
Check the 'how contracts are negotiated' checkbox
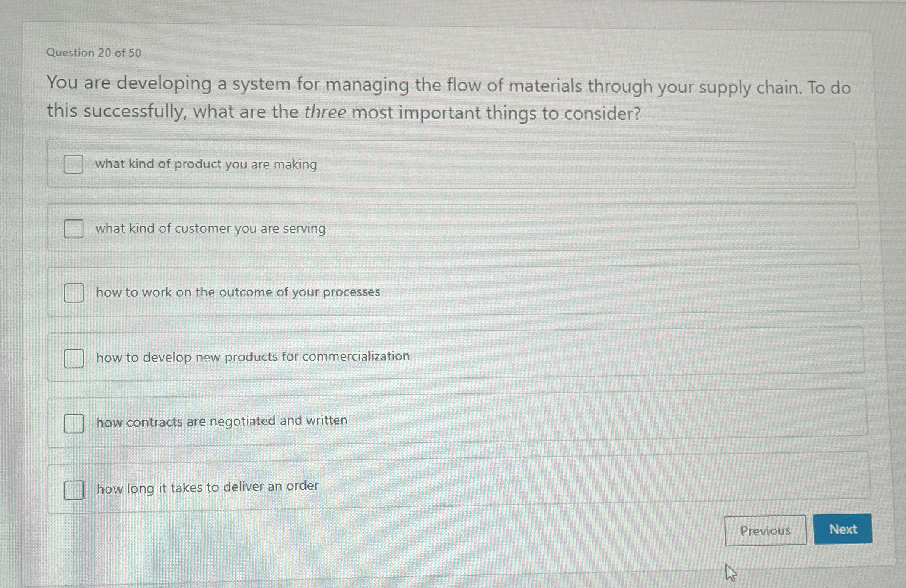(75, 423)
